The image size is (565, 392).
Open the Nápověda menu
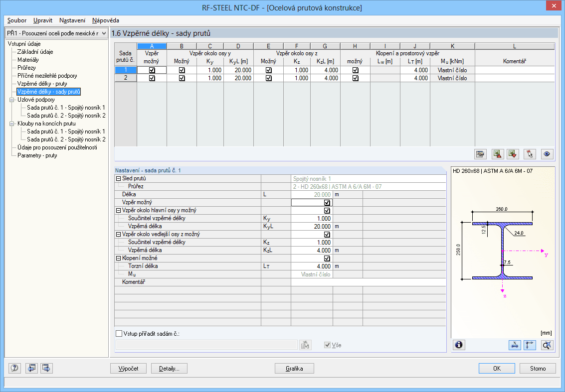tap(106, 20)
